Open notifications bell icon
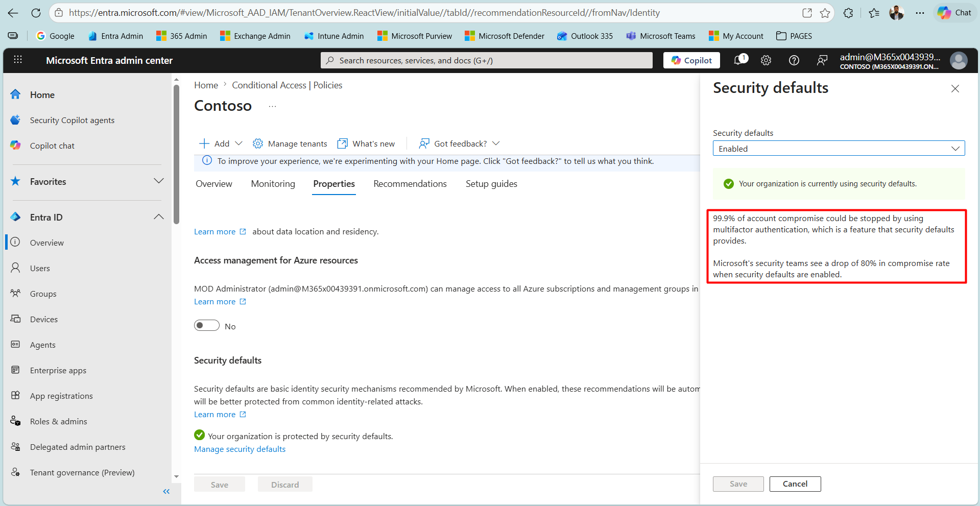This screenshot has width=980, height=506. (739, 60)
